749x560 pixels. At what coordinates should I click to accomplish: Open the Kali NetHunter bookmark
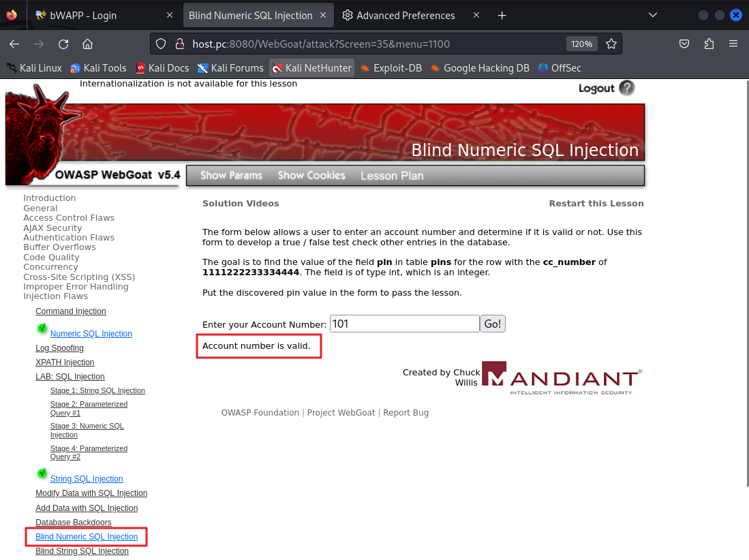[x=312, y=68]
